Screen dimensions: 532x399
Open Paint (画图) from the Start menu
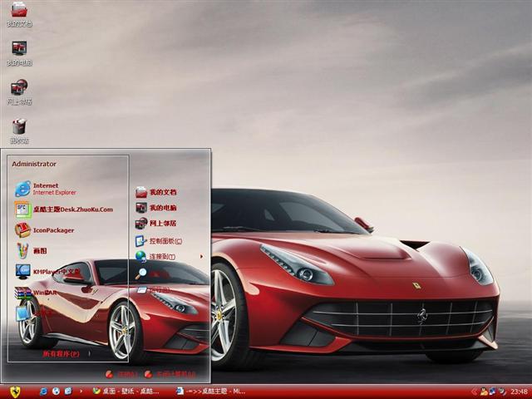click(31, 251)
